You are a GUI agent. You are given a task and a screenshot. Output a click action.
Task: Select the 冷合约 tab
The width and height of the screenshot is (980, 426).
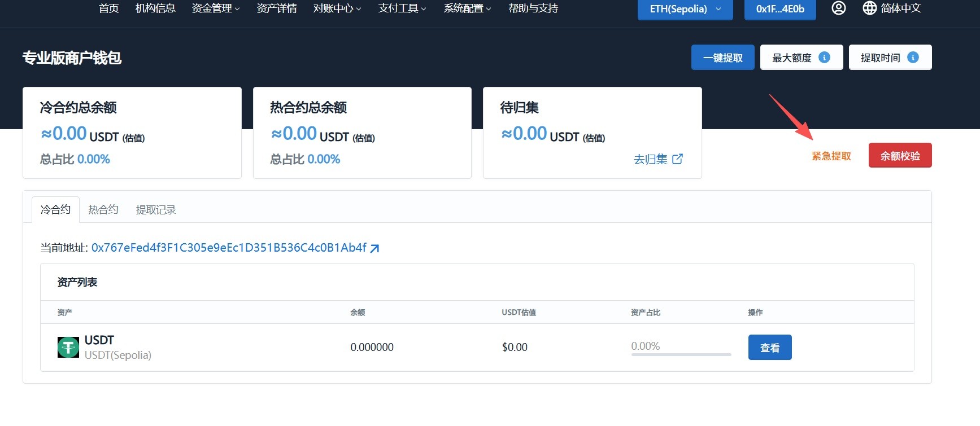tap(55, 209)
